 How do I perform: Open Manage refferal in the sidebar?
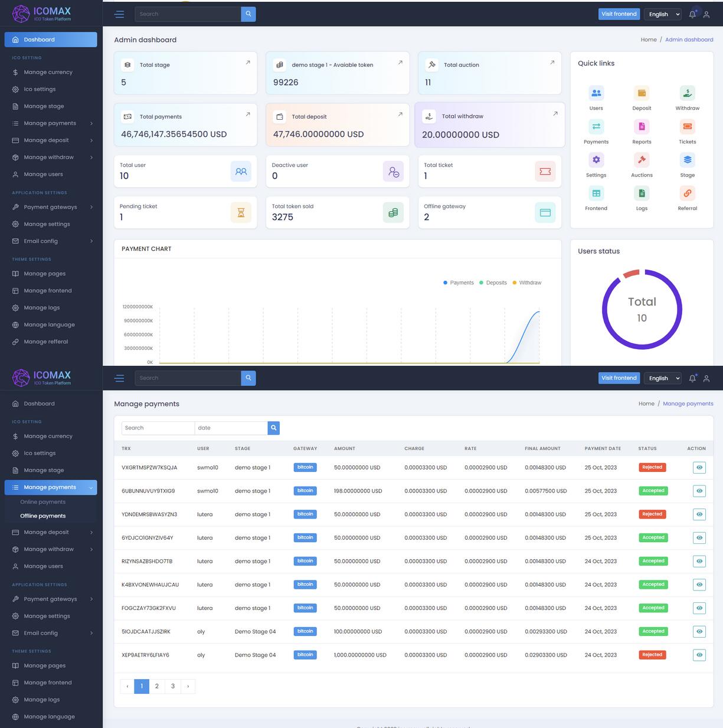[45, 342]
